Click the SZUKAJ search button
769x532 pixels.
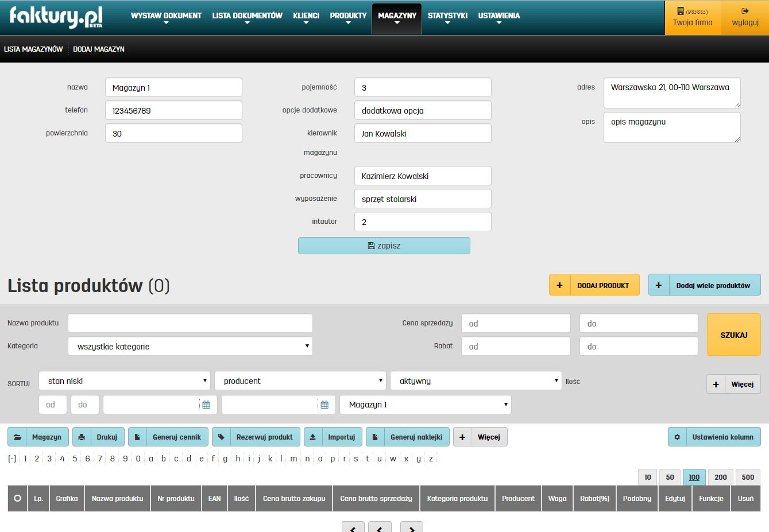point(733,335)
